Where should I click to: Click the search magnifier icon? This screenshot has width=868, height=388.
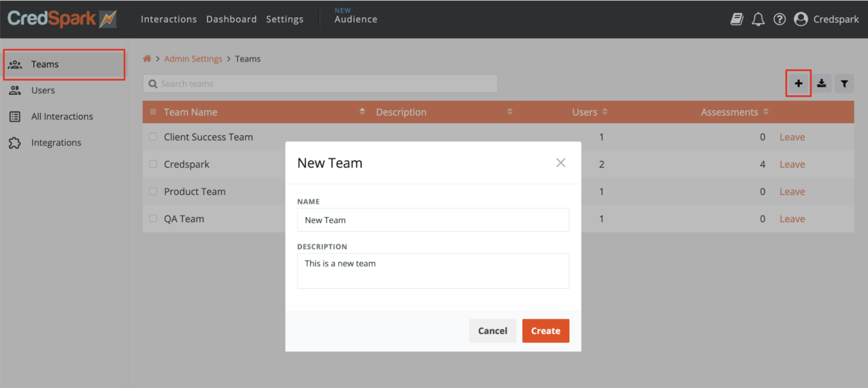(153, 84)
